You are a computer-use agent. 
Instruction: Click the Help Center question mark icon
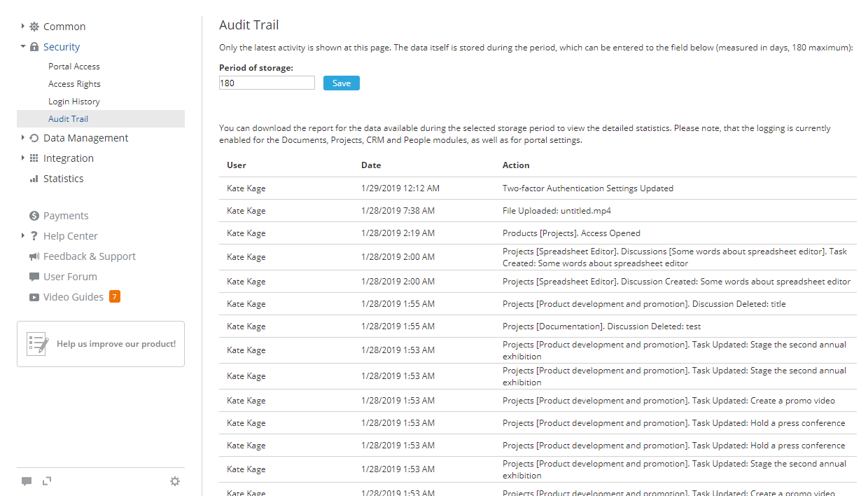tap(33, 236)
